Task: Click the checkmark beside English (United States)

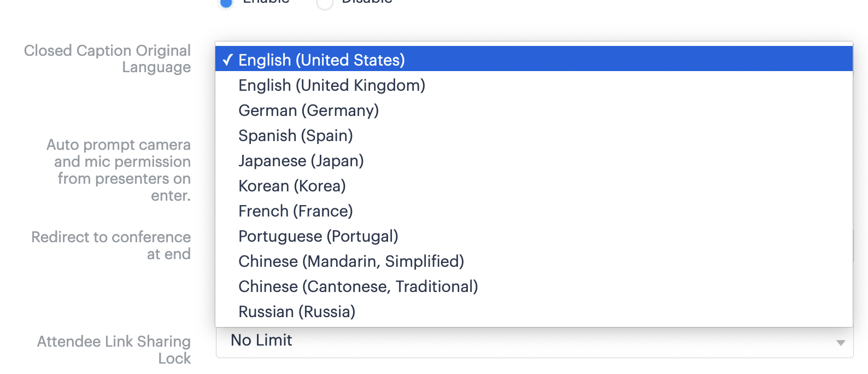Action: click(x=228, y=60)
